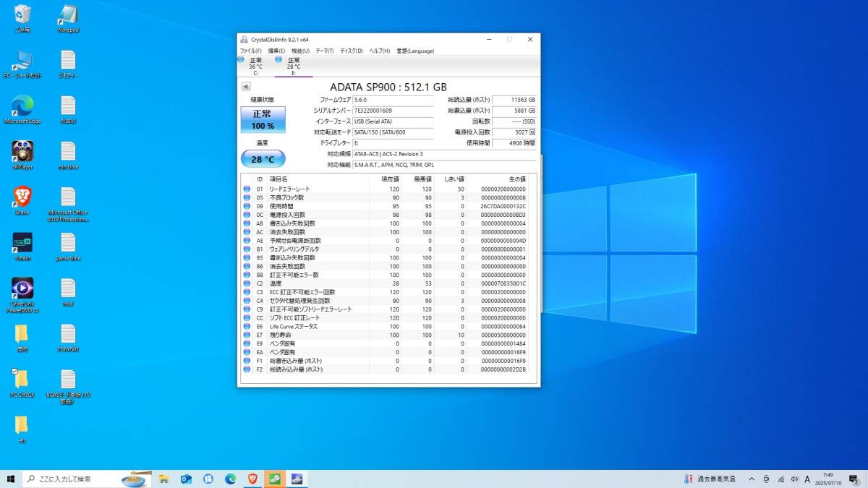
Task: Select the 5KPlayer desktop icon
Action: pos(22,155)
